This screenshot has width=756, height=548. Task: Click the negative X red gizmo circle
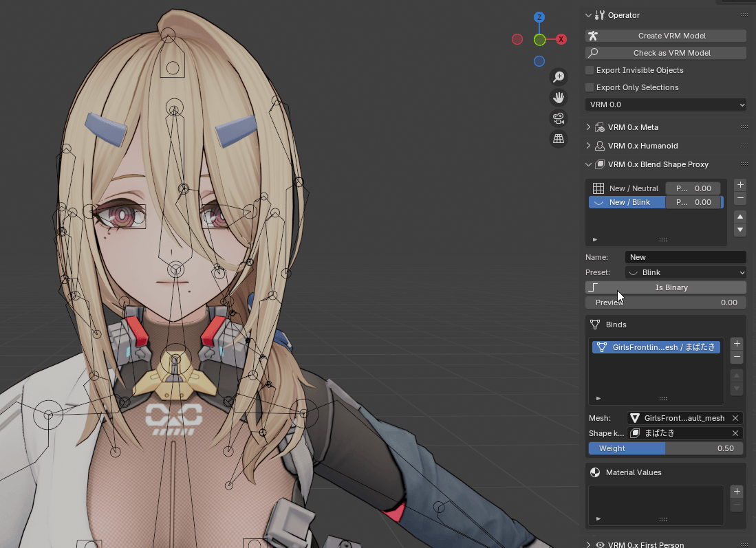[517, 39]
